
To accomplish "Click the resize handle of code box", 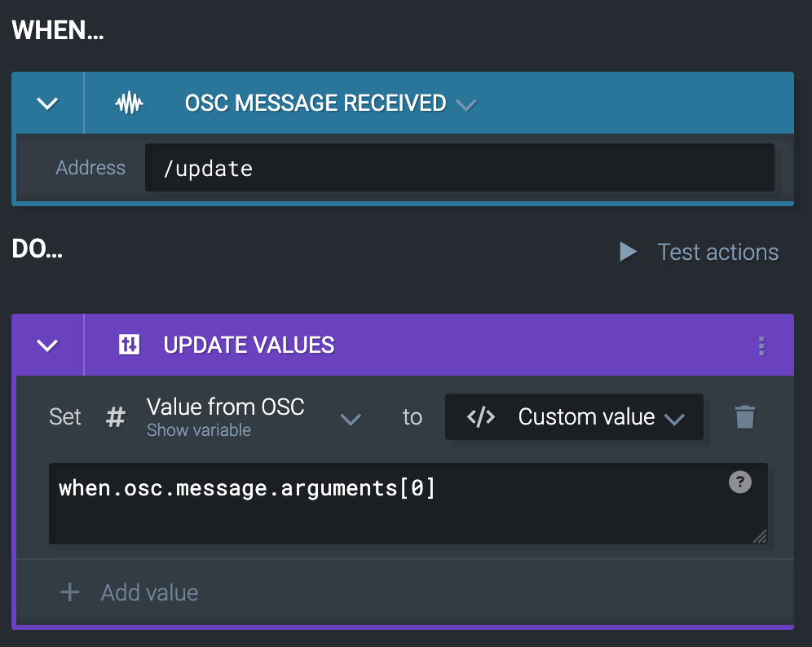I will (x=760, y=536).
